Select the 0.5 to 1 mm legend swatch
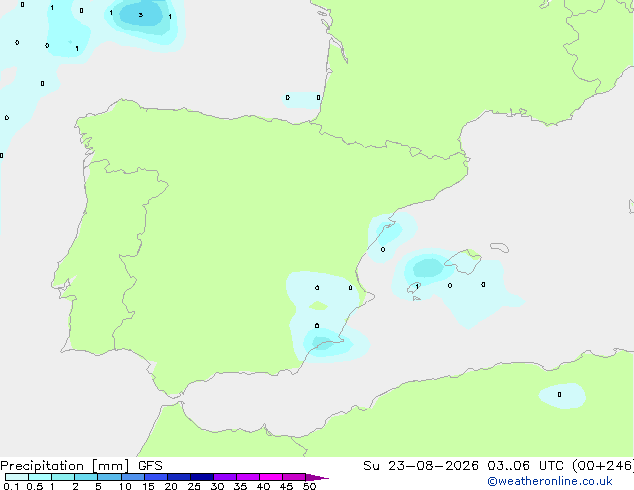Viewport: 634px width, 490px height. [40, 477]
